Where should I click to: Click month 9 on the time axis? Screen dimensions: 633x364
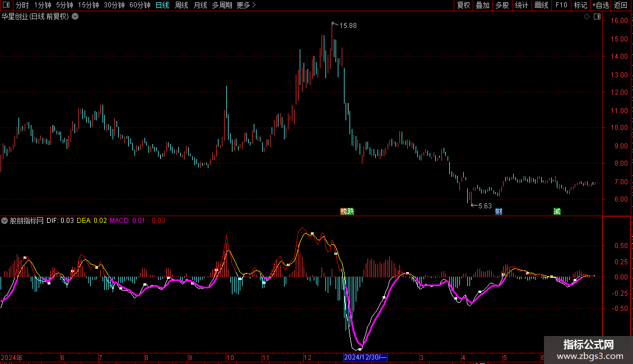190,357
